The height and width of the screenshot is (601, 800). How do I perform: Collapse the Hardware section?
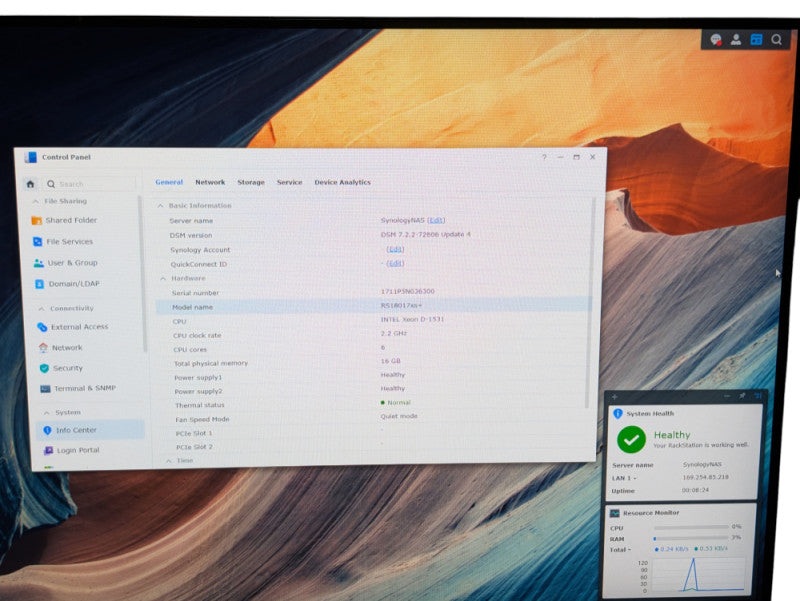[x=163, y=279]
